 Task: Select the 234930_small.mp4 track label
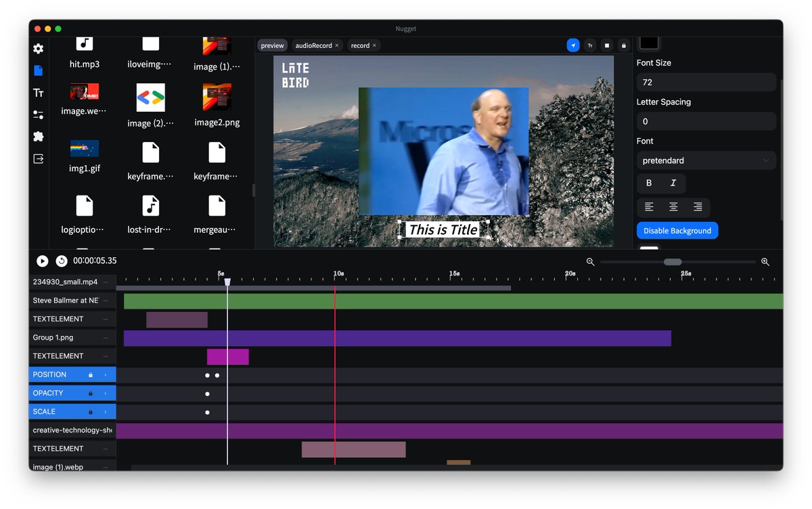click(x=65, y=282)
